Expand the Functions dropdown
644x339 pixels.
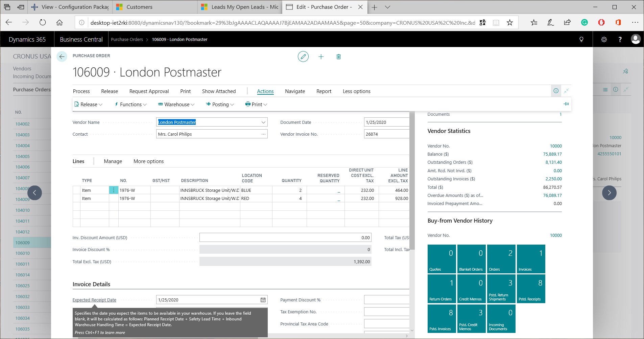tap(130, 105)
